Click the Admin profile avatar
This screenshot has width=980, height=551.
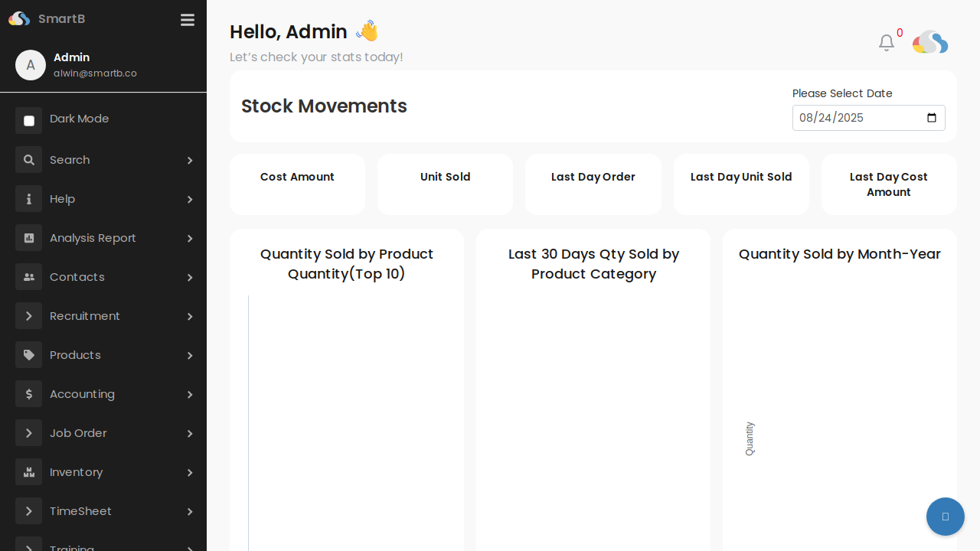pos(31,65)
